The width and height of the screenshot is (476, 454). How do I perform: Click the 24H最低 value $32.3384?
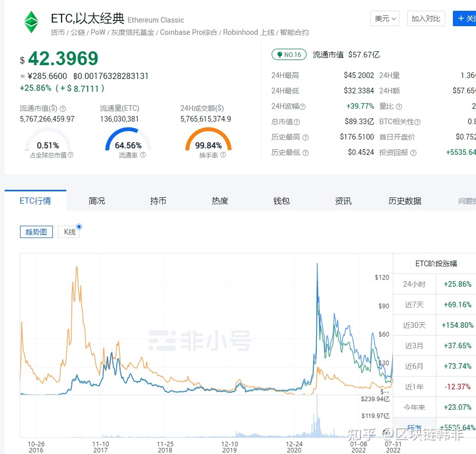[x=359, y=91]
